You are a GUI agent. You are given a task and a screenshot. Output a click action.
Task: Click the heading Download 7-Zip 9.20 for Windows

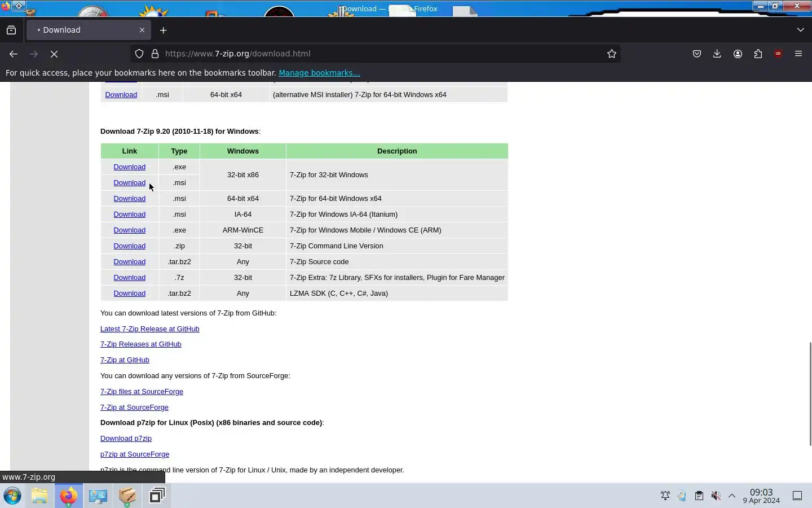[180, 131]
